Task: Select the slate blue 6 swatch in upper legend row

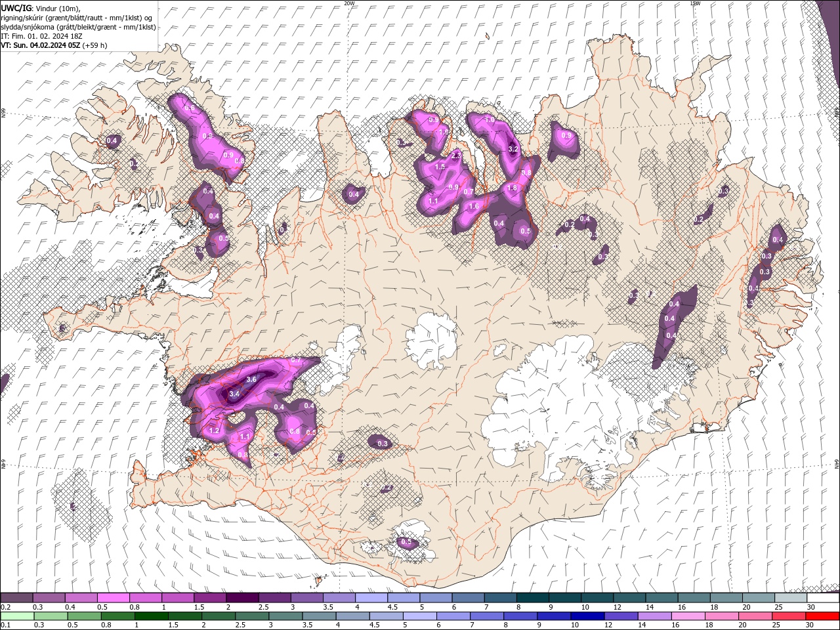Action: [x=469, y=598]
